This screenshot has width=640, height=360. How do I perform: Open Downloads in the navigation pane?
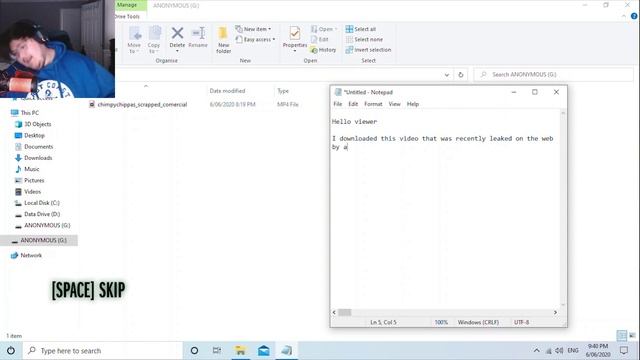point(33,158)
